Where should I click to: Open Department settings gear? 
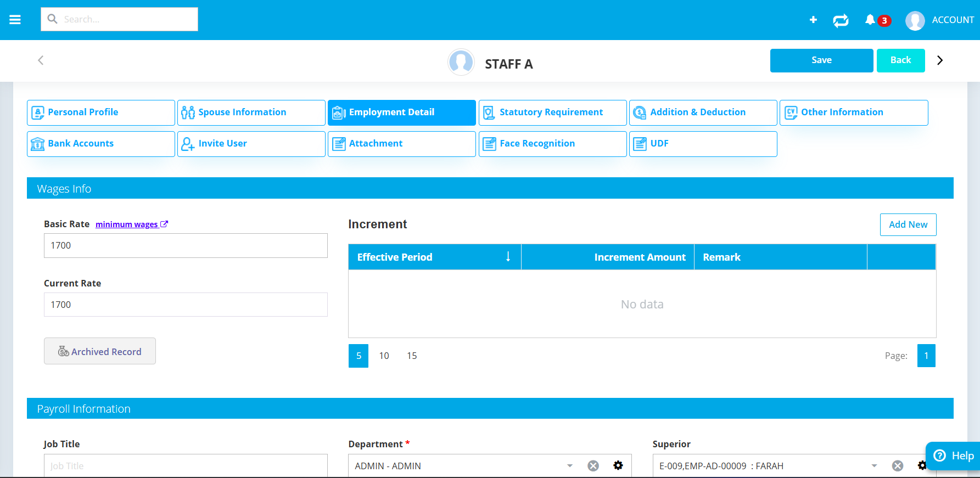pos(618,465)
